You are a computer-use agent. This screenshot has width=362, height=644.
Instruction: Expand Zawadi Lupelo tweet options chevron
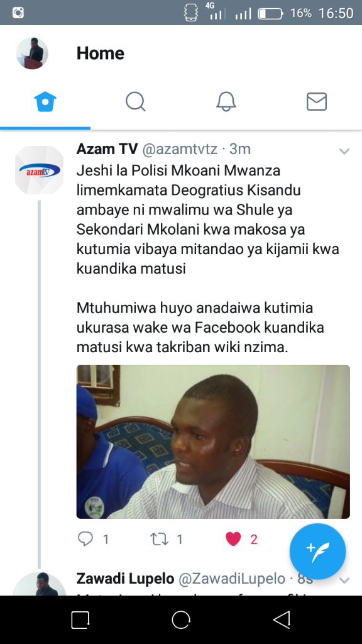point(344,580)
